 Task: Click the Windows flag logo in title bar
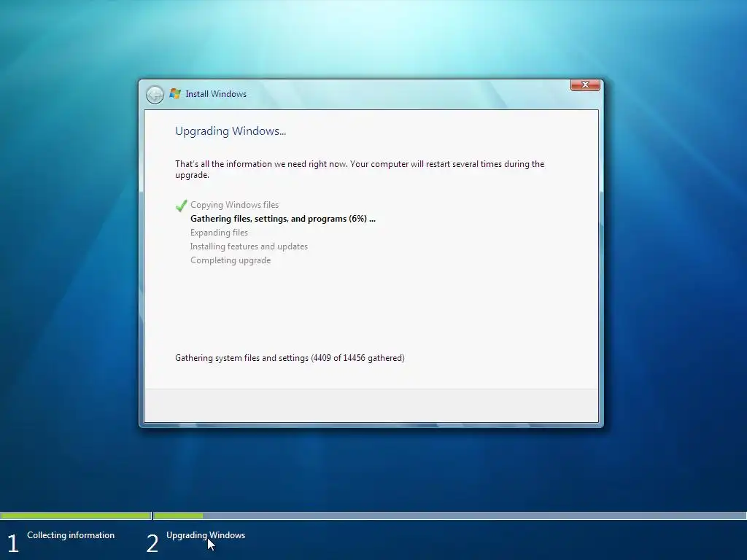(175, 94)
